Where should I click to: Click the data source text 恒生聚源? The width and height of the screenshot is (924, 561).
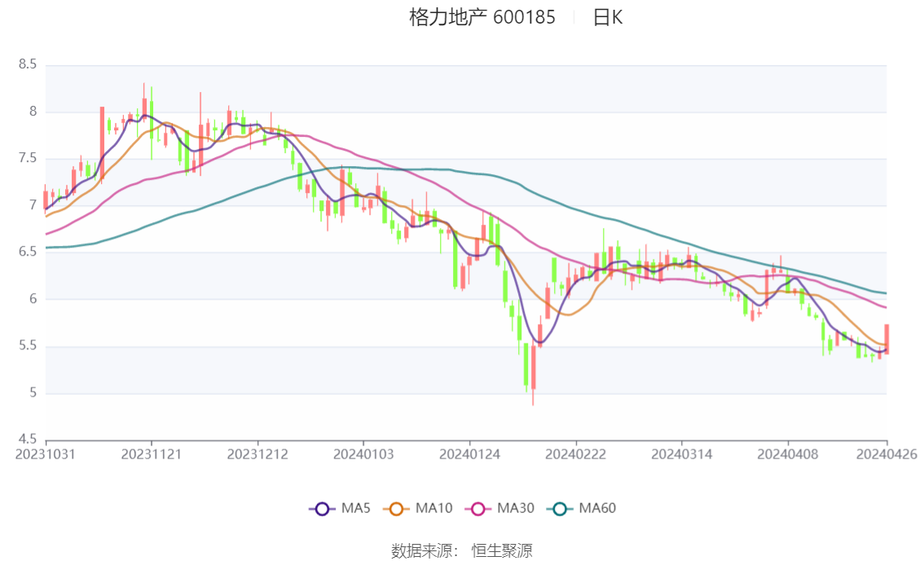pyautogui.click(x=502, y=551)
